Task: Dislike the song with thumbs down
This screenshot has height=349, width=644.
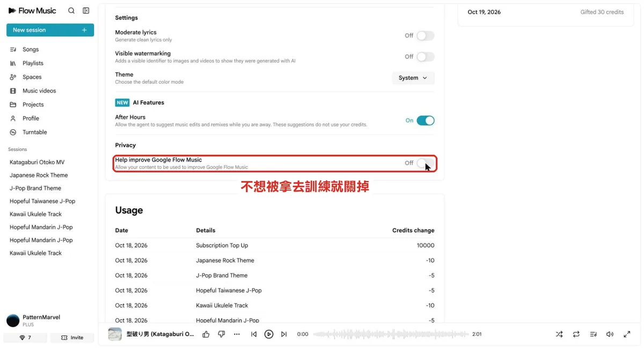Action: pos(222,334)
